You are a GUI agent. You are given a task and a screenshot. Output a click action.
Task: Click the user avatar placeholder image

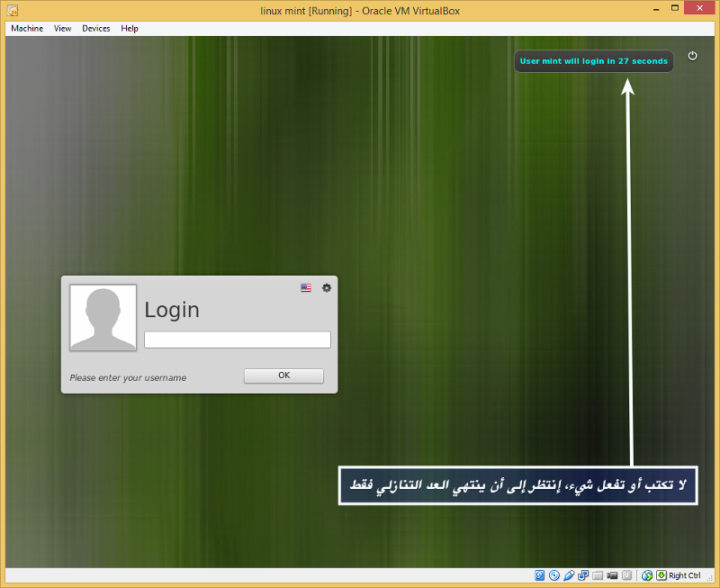coord(103,318)
